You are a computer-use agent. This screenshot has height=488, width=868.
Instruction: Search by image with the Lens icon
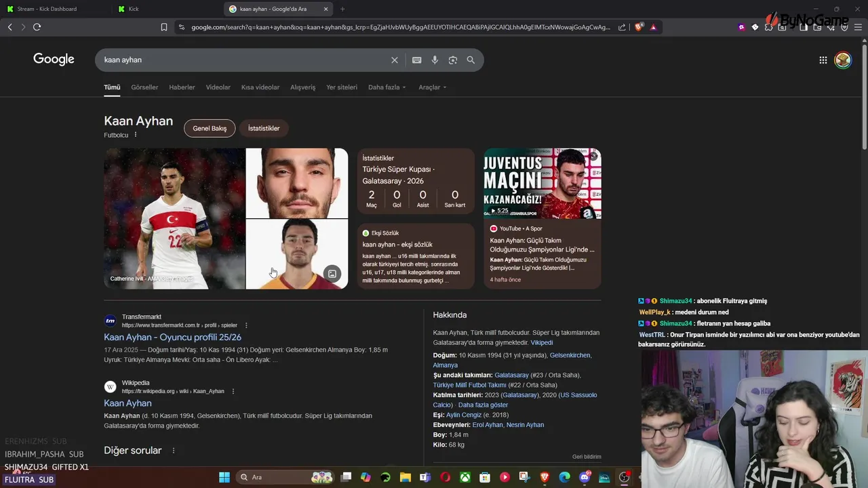[453, 60]
